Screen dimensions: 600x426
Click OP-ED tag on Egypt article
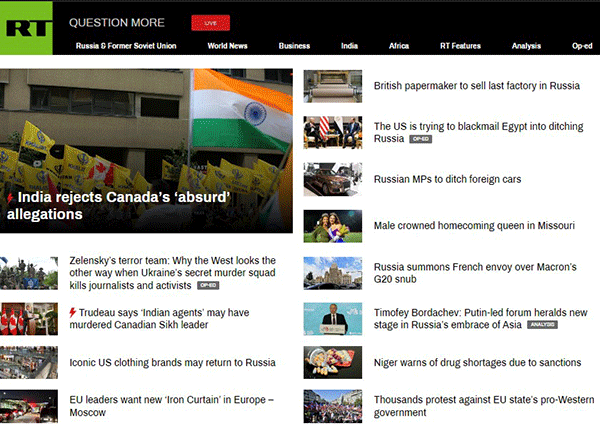coord(421,139)
